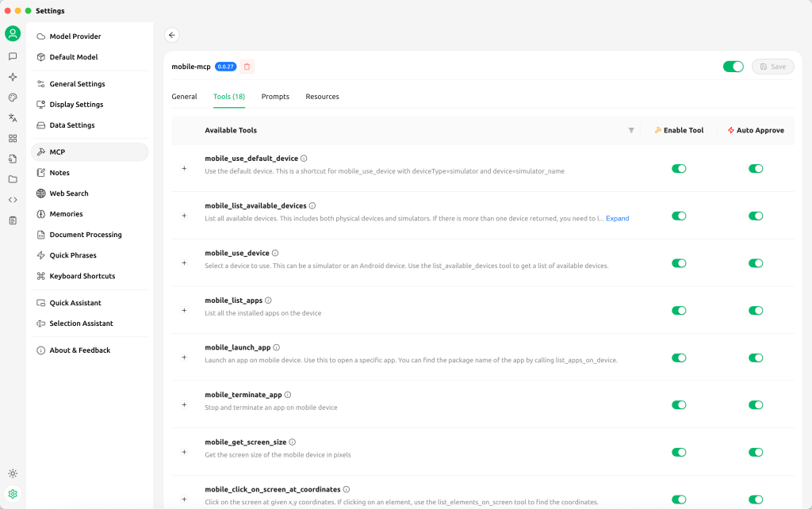Open the General tab

pyautogui.click(x=184, y=97)
